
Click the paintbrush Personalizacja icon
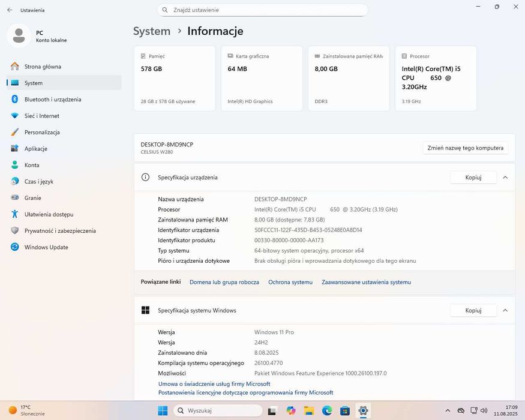point(15,132)
